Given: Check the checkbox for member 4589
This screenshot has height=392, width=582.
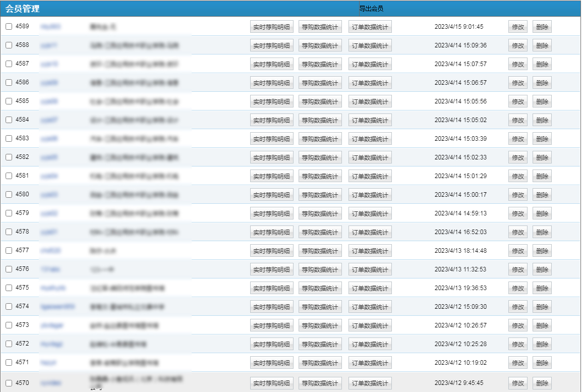Looking at the screenshot, I should pyautogui.click(x=9, y=27).
